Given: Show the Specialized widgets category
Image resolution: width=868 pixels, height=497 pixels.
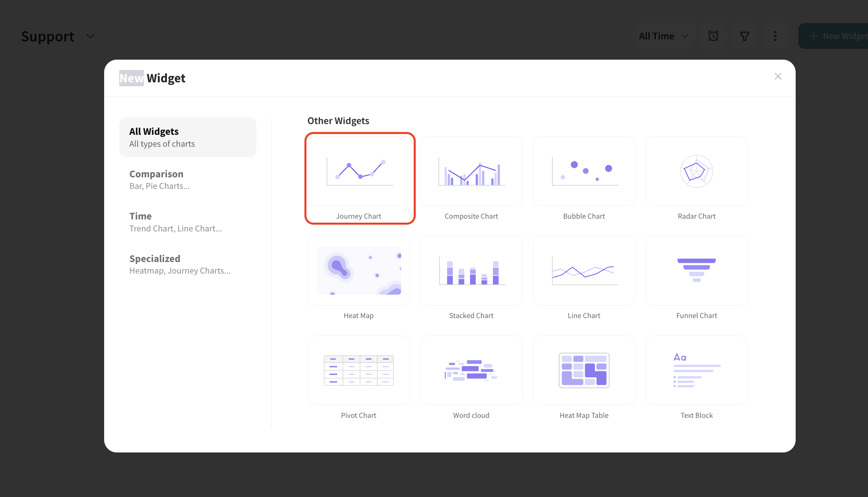Looking at the screenshot, I should [188, 264].
